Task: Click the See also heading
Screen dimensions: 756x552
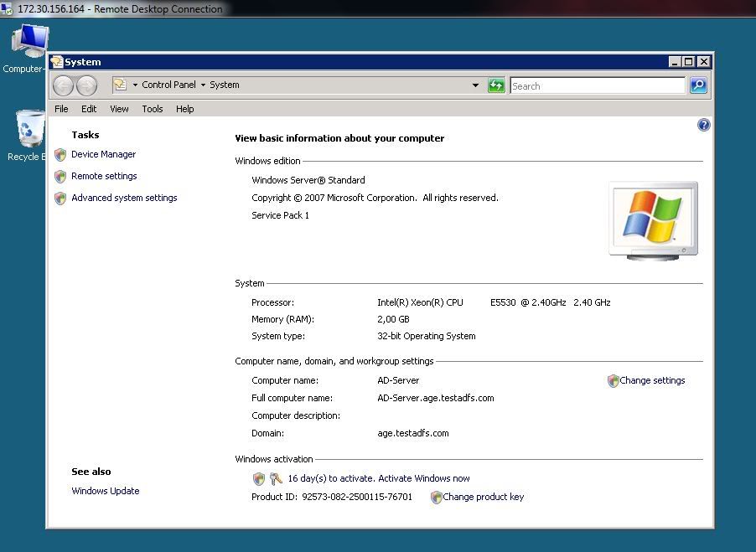Action: click(x=91, y=472)
